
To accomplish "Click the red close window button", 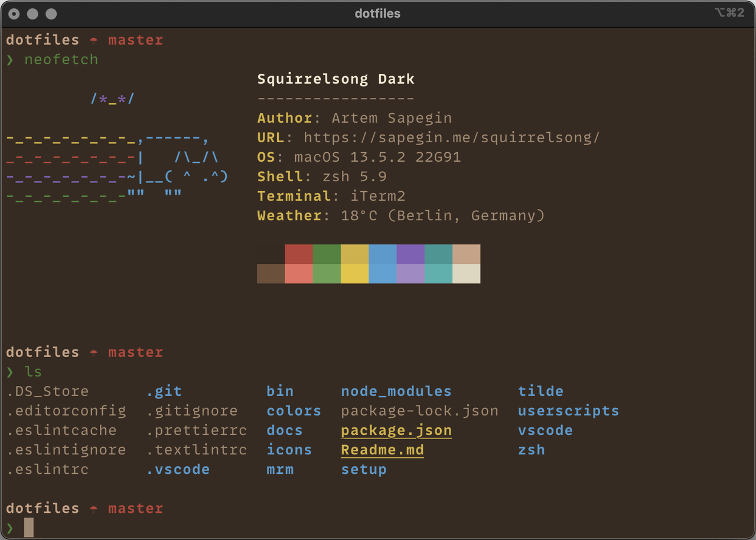I will click(15, 14).
